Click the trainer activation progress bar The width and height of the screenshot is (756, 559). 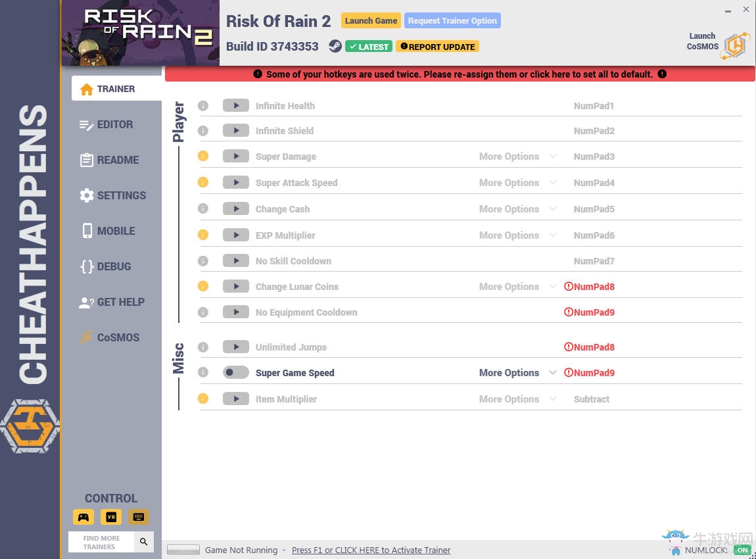pos(183,550)
